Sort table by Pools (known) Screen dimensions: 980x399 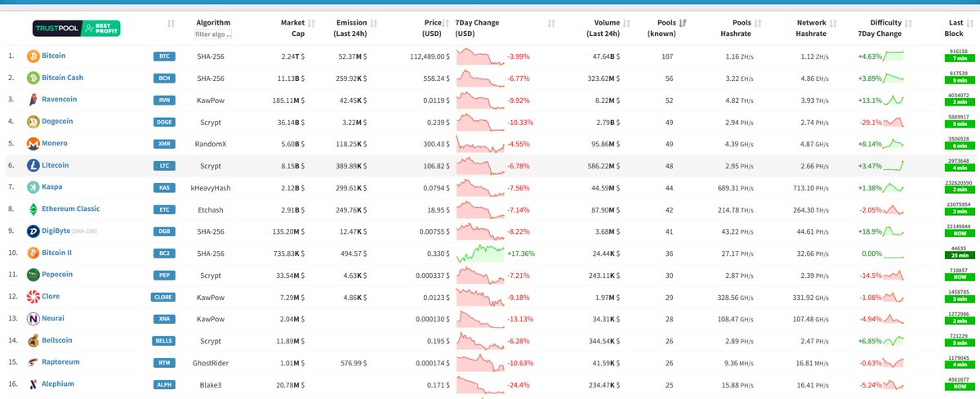[x=683, y=23]
